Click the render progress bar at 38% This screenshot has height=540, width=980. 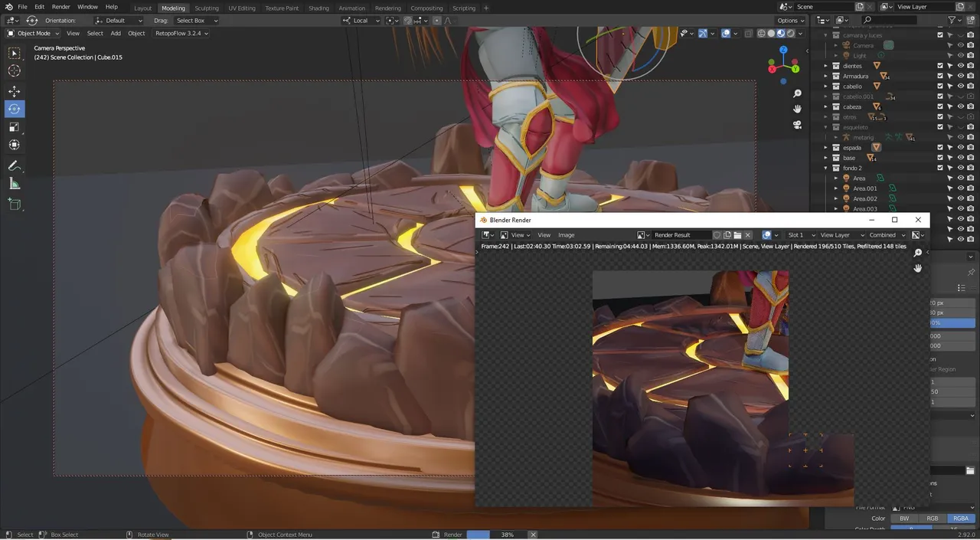(496, 535)
